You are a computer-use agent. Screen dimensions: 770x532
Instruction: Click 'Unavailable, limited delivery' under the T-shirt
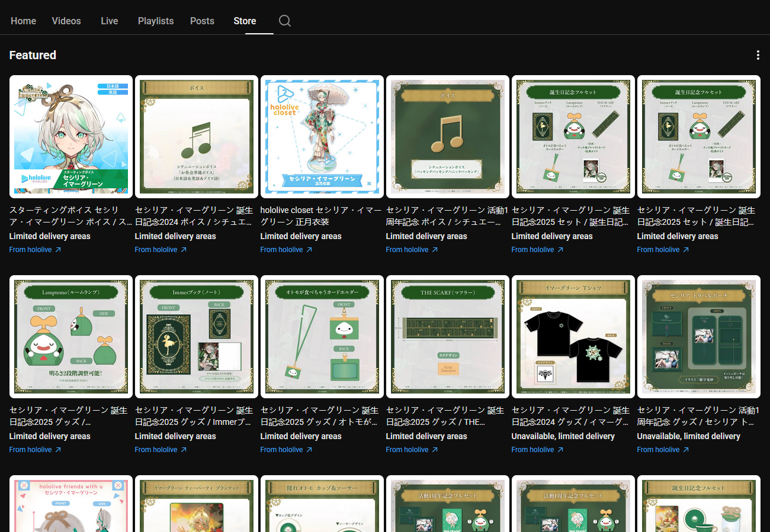(x=563, y=436)
